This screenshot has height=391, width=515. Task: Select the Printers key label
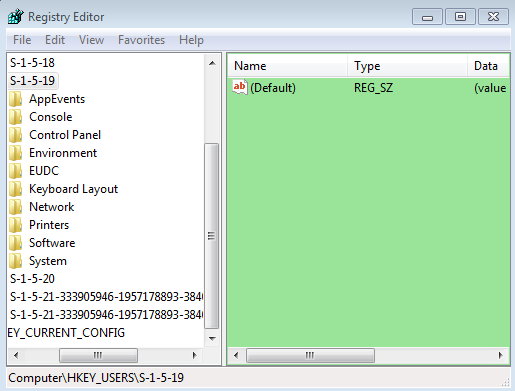pos(49,225)
